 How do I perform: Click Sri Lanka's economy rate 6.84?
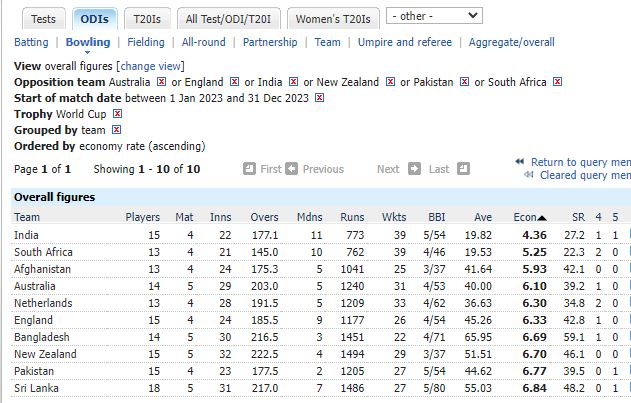click(534, 388)
